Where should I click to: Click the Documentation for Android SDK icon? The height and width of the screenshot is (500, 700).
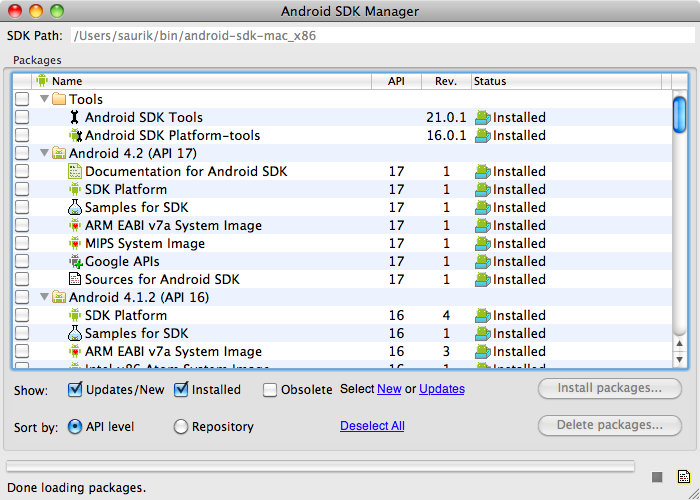(75, 171)
